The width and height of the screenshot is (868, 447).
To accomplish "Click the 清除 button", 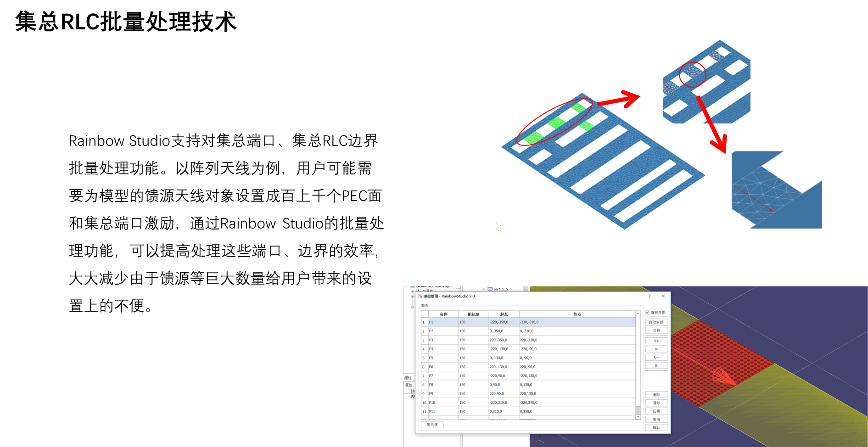I will [656, 403].
